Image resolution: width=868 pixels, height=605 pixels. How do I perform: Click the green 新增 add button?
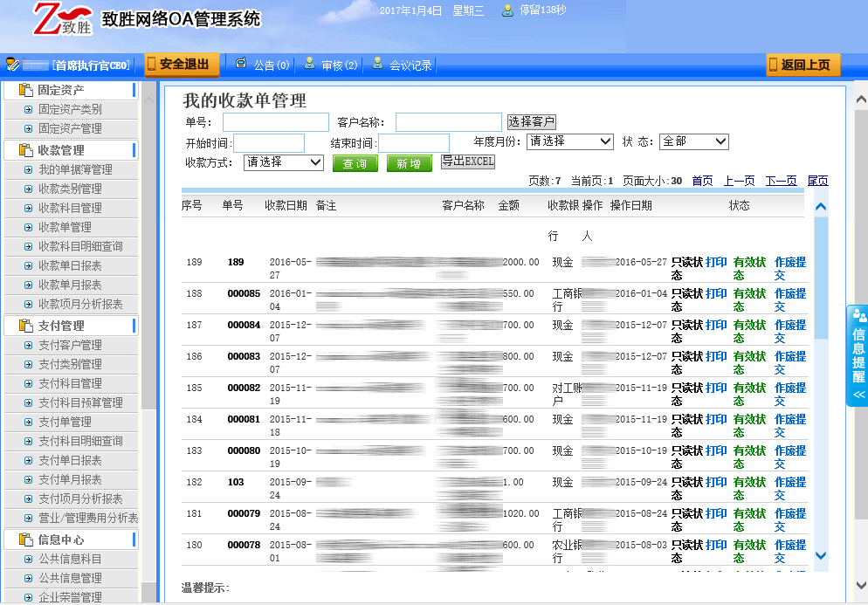click(409, 163)
